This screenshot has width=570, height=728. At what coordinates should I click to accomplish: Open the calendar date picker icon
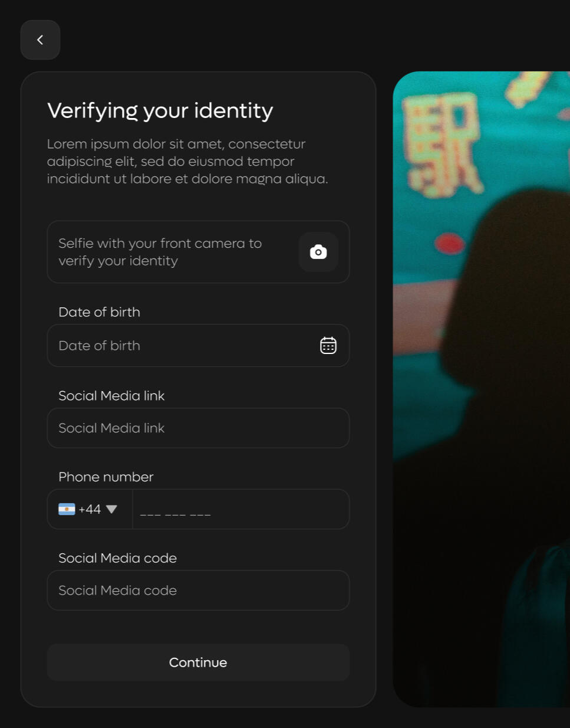pos(328,346)
